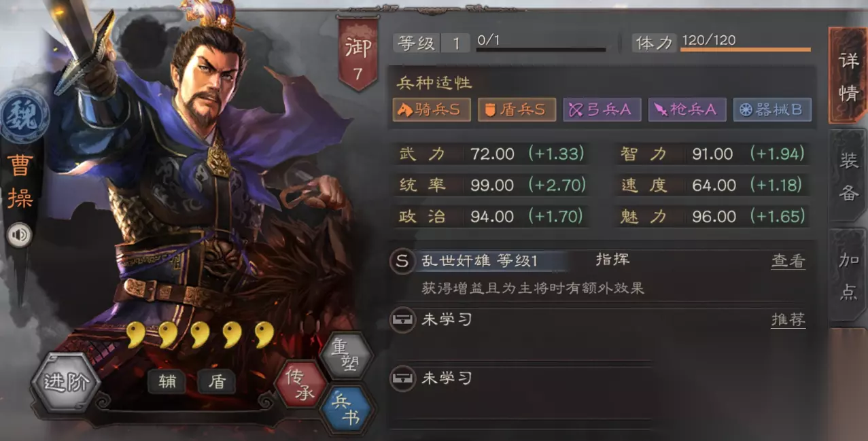Screen dimensions: 868x441
Task: Select the first empty skill slot icon
Action: pos(402,320)
